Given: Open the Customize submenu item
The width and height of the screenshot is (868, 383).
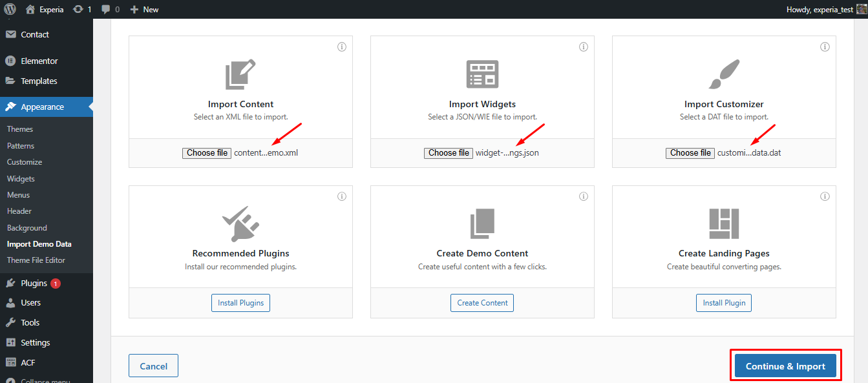Looking at the screenshot, I should click(x=25, y=162).
